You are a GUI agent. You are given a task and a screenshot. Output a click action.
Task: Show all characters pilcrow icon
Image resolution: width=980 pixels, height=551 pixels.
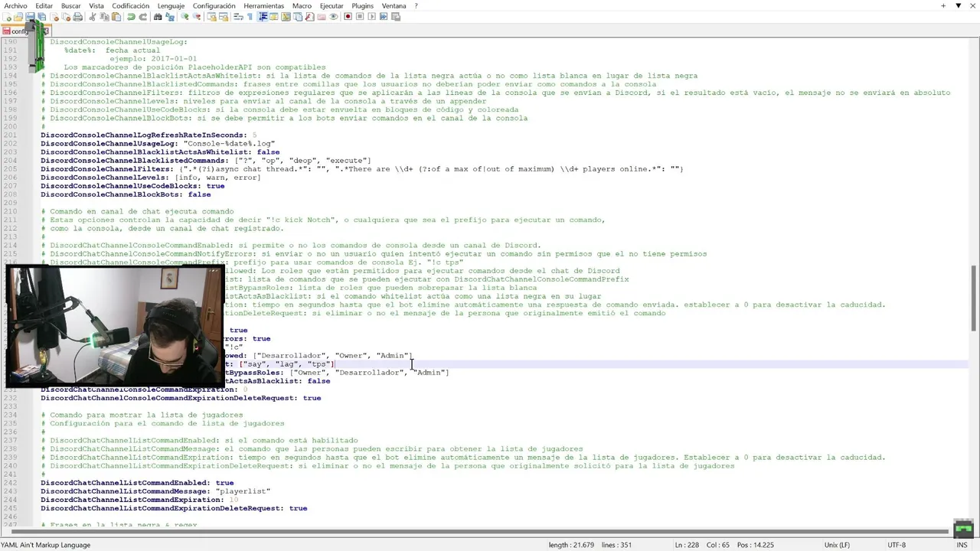(250, 16)
